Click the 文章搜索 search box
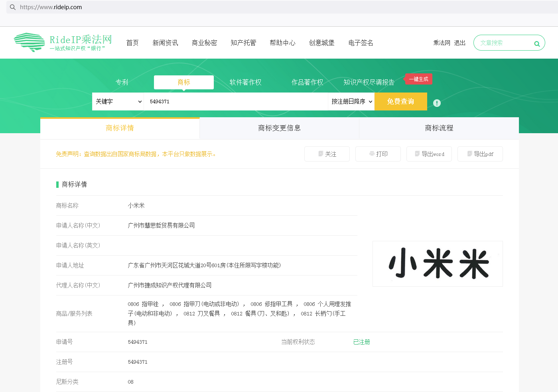The width and height of the screenshot is (558, 392). pos(509,43)
